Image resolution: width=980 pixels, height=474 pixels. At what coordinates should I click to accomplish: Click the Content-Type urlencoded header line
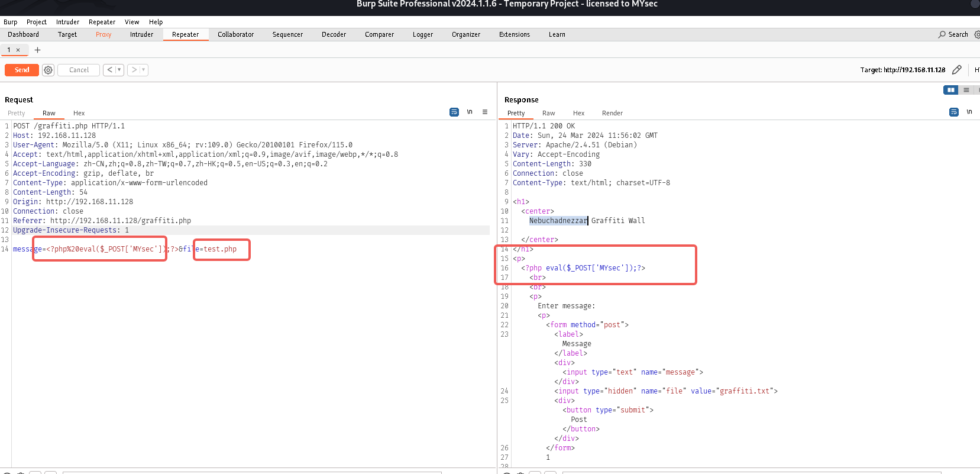point(110,183)
